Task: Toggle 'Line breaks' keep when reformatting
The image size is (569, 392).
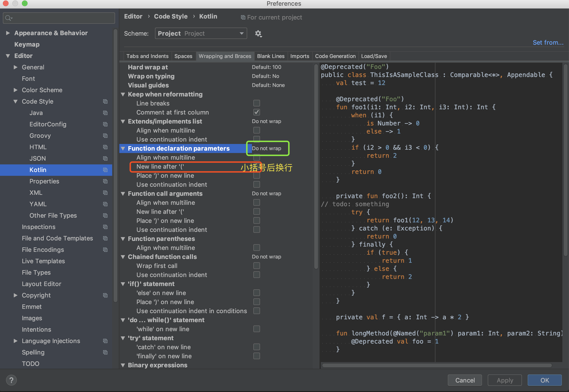Action: 256,103
